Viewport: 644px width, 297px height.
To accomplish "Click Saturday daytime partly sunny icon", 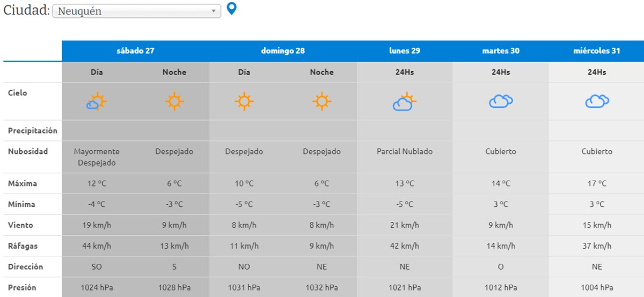I will click(97, 101).
